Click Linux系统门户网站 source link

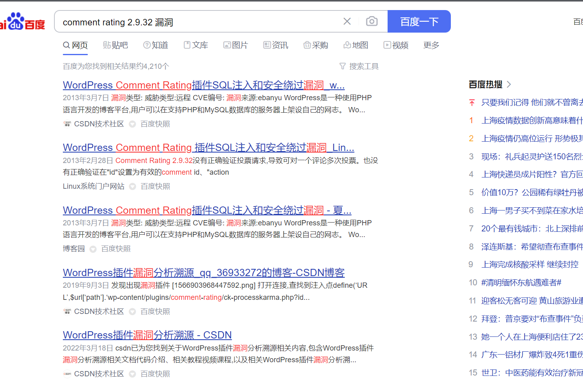pos(93,186)
